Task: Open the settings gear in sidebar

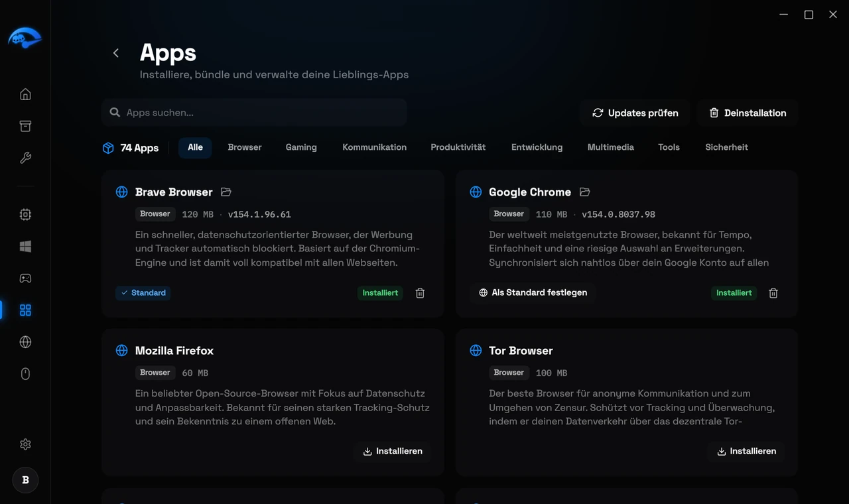Action: click(25, 444)
